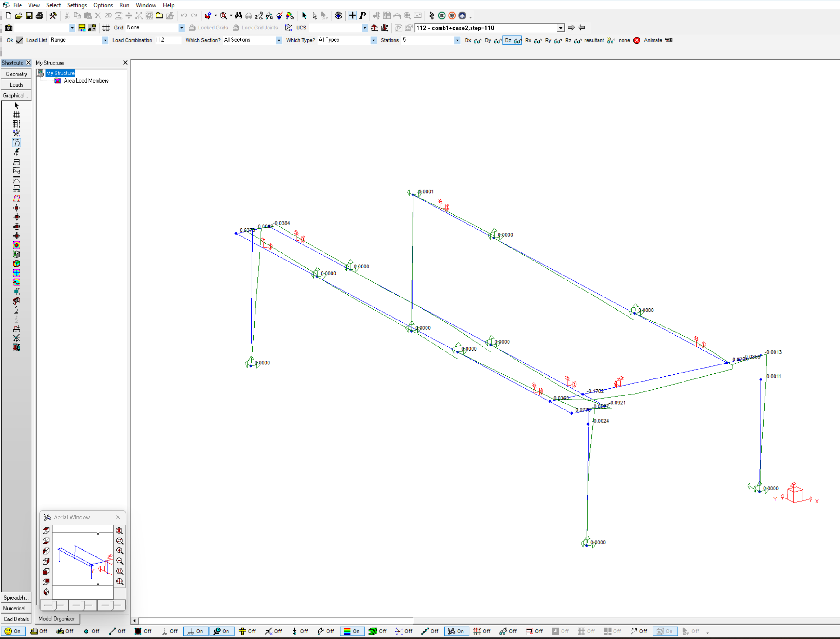Open the Run menu
840x639 pixels.
[124, 5]
